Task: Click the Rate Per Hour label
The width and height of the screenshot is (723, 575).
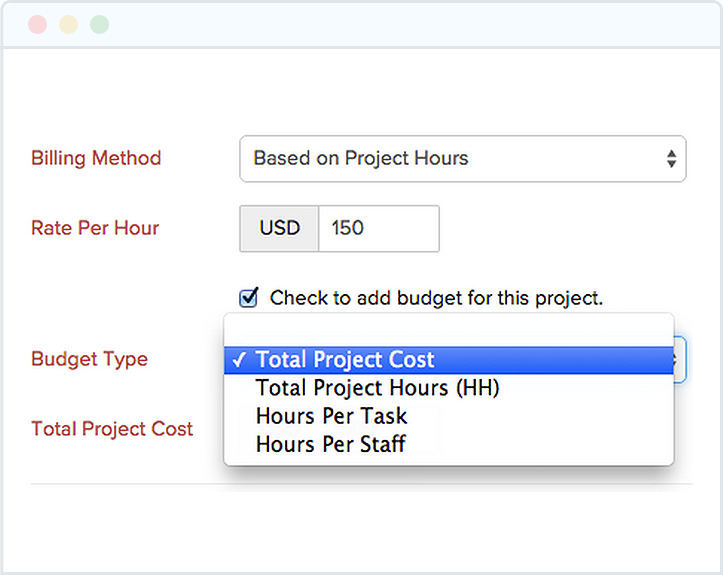Action: tap(95, 228)
